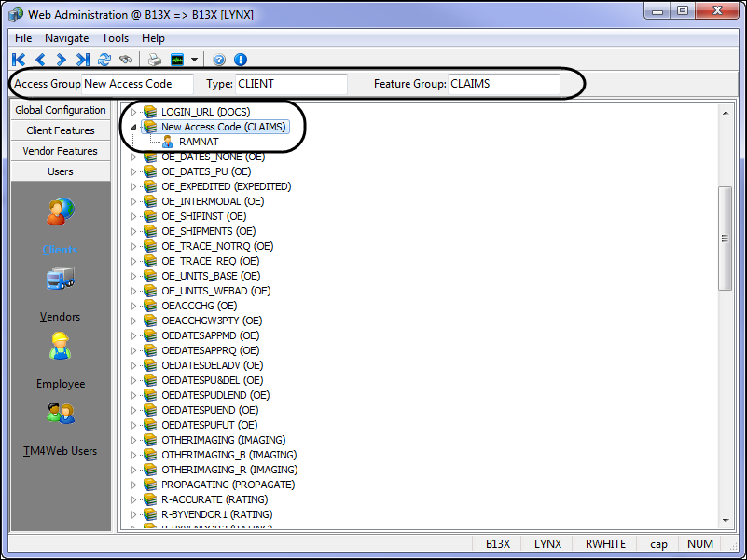The height and width of the screenshot is (560, 747).
Task: Click the green monitor toolbar icon
Action: 177,60
